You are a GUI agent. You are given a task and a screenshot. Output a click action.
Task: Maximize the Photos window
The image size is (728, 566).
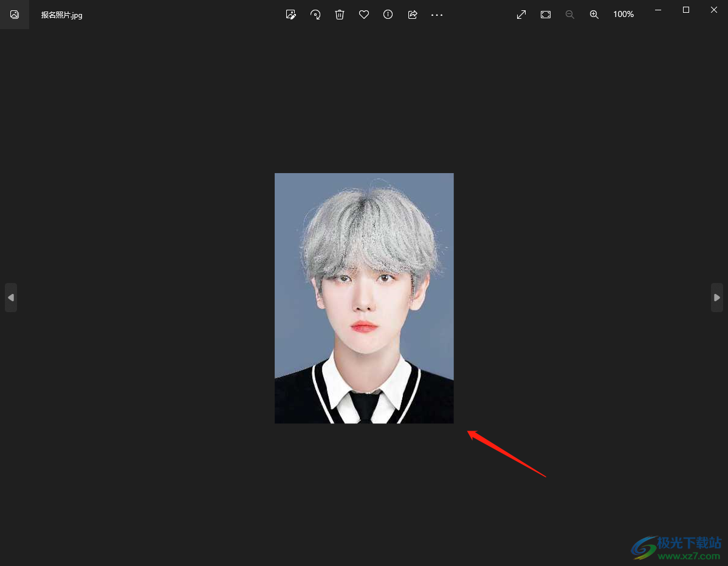(x=685, y=10)
